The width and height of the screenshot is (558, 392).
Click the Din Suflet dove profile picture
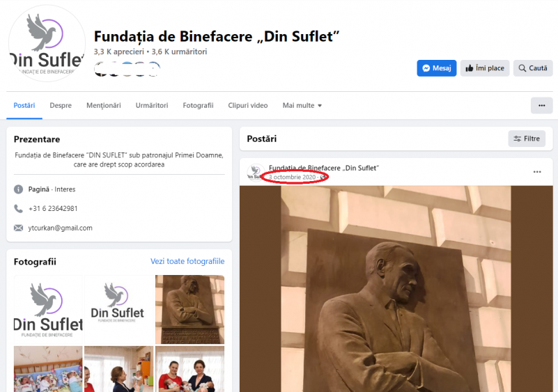[47, 43]
